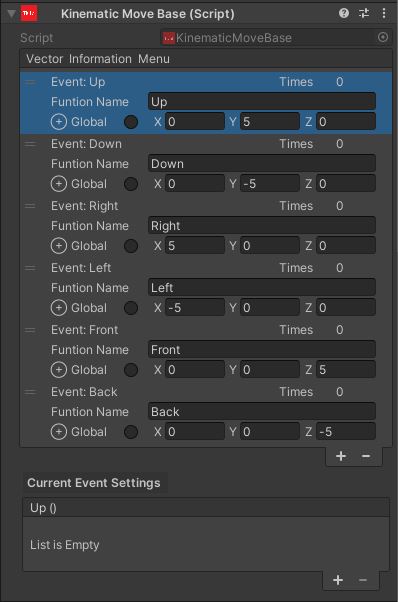Select the Event: Left list entry
This screenshot has height=602, width=398.
point(206,288)
